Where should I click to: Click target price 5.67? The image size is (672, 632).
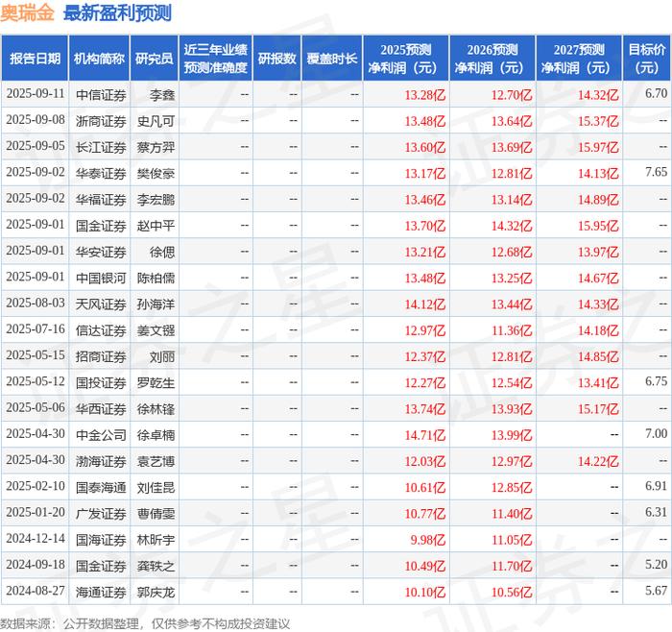(656, 590)
